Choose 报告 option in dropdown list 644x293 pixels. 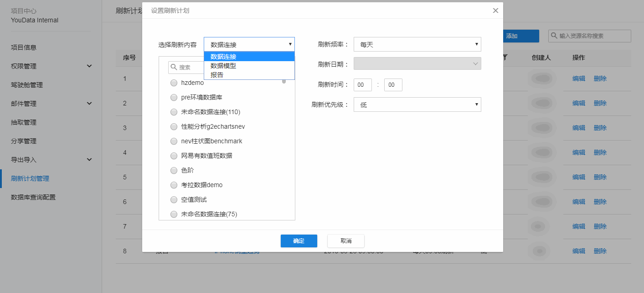pos(217,75)
